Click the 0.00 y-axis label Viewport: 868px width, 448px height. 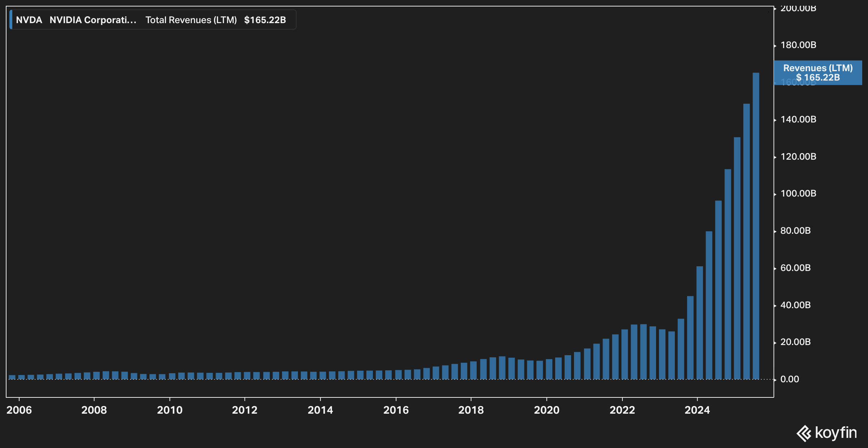790,379
